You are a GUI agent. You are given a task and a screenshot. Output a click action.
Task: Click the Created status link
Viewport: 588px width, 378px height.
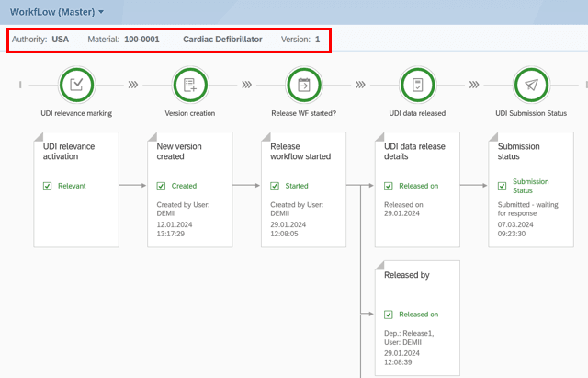pyautogui.click(x=184, y=186)
